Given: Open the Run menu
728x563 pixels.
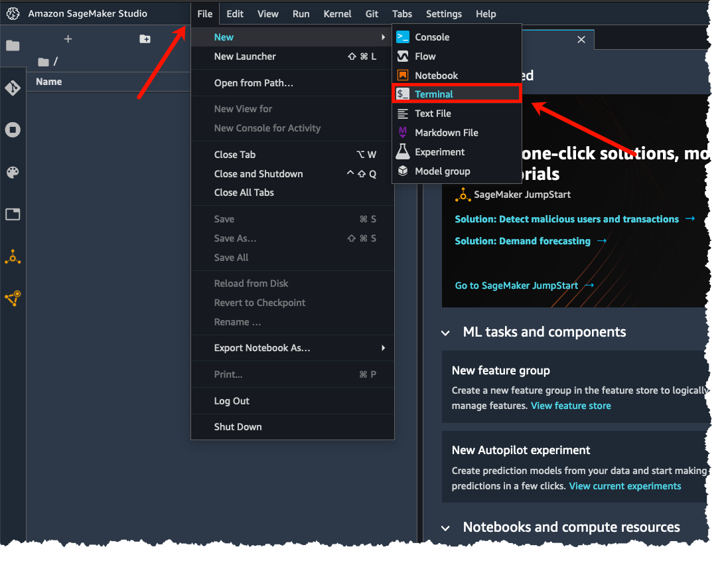Looking at the screenshot, I should (x=301, y=14).
